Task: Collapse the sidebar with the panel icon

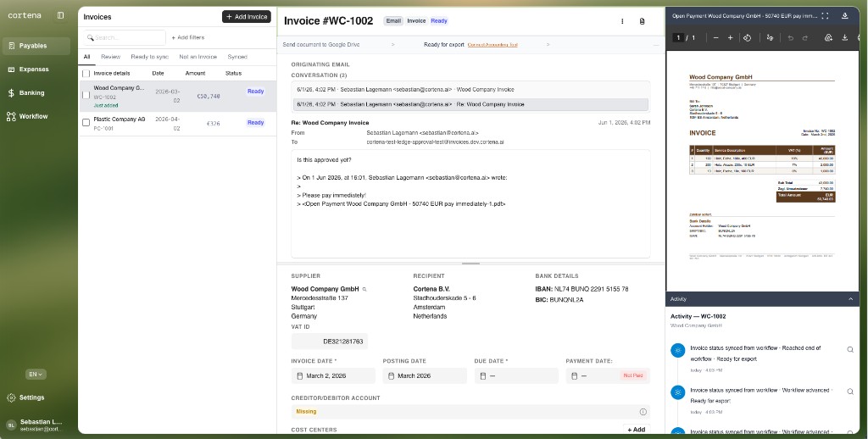Action: 61,15
